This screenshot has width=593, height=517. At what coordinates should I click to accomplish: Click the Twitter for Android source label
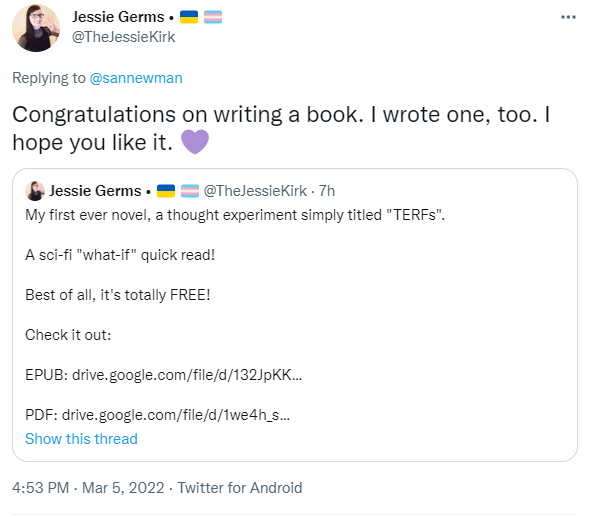(240, 488)
